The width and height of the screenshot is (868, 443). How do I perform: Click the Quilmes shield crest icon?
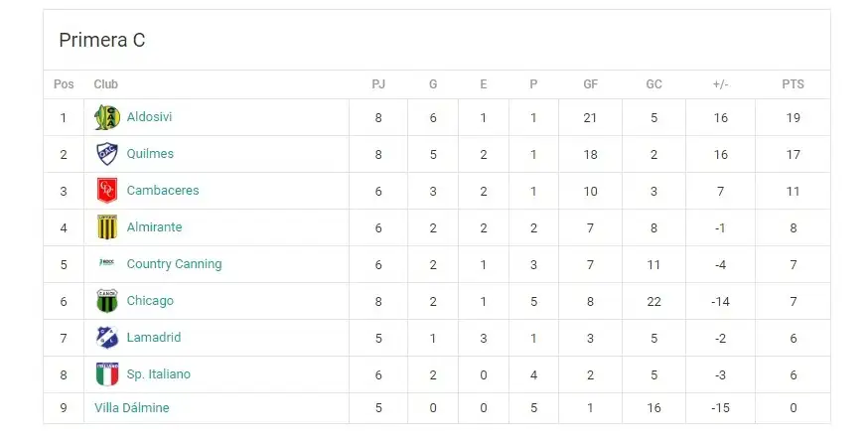click(107, 154)
